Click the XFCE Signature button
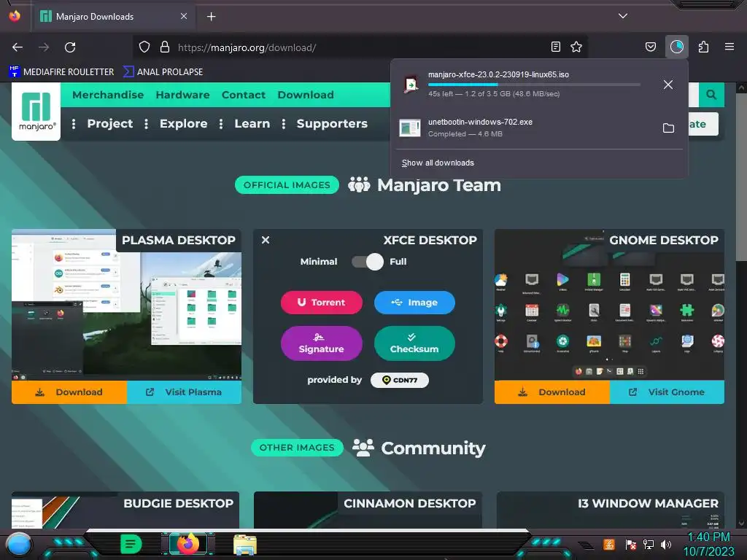The image size is (747, 560). [x=322, y=343]
